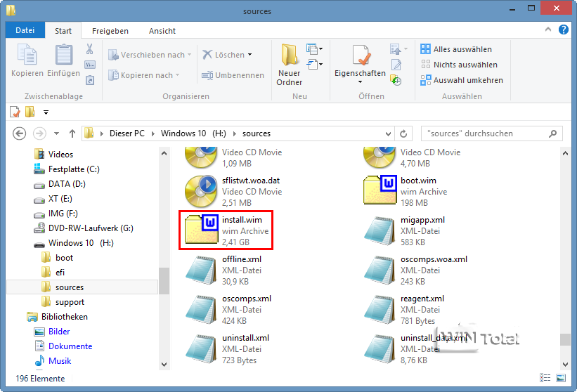This screenshot has height=392, width=577.
Task: Expand the Eigenschaften dropdown arrow
Action: pos(360,82)
